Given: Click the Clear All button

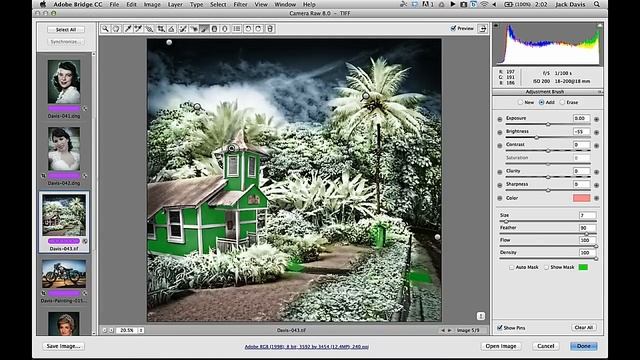Looking at the screenshot, I should click(584, 327).
